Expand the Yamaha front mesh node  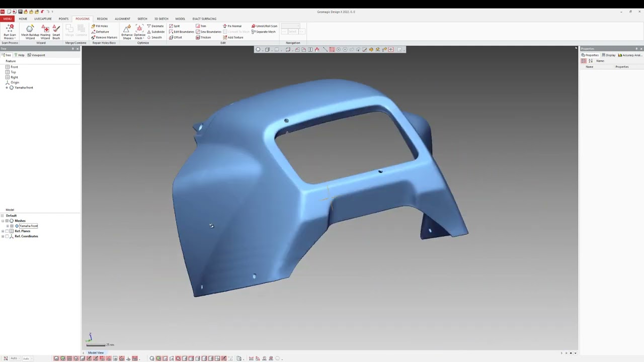[8, 226]
